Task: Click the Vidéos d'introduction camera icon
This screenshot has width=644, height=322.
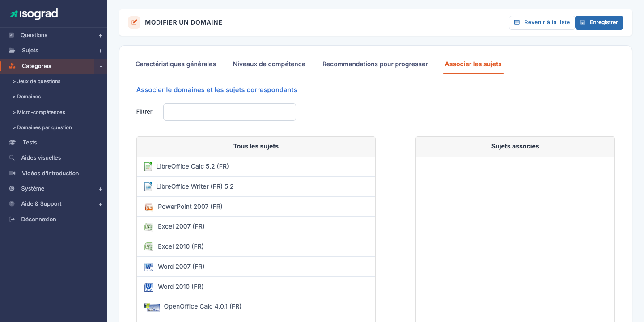Action: pyautogui.click(x=12, y=174)
